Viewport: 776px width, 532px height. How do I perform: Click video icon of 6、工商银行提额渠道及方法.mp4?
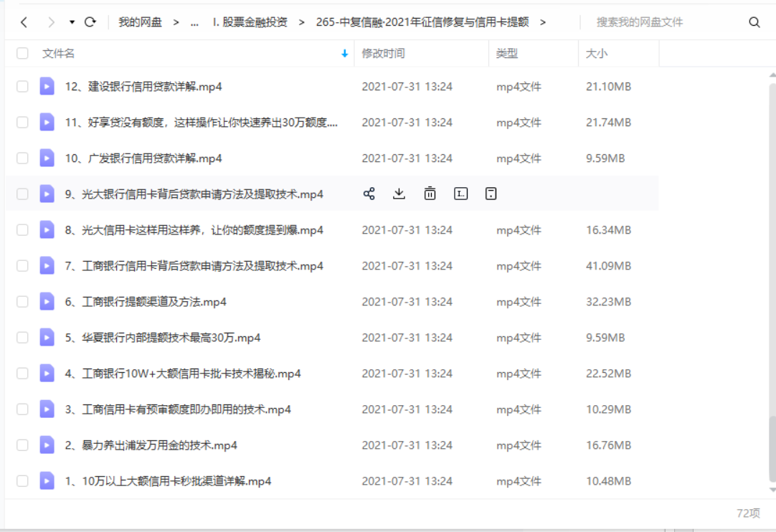coord(47,301)
